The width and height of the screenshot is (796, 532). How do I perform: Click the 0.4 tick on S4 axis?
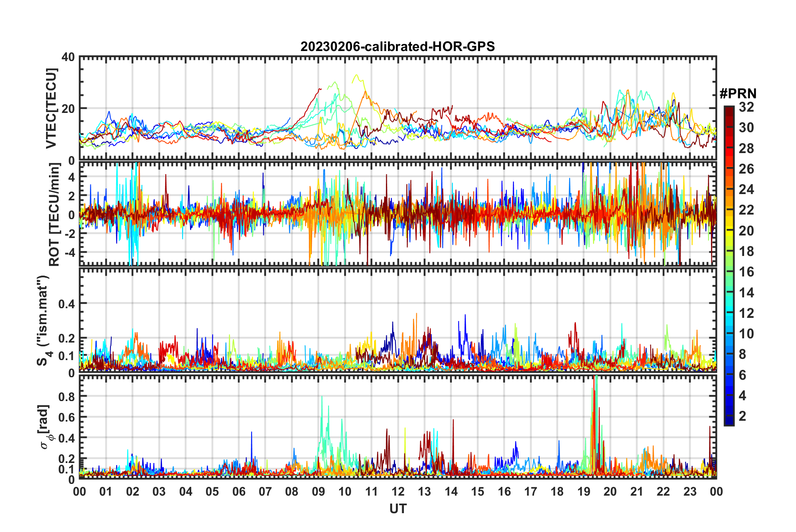tap(67, 304)
